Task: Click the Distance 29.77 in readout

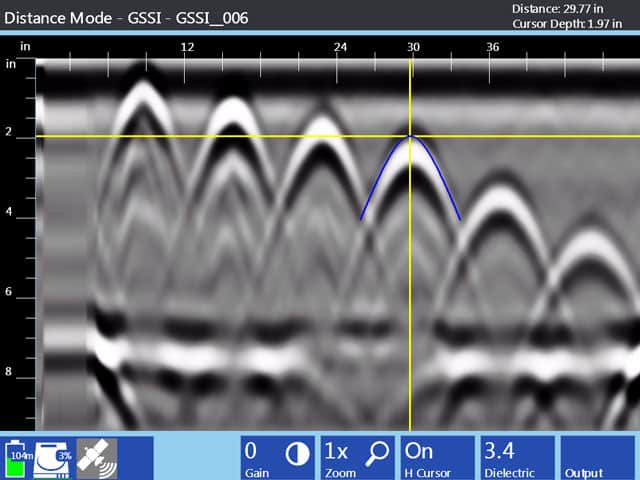Action: (x=573, y=9)
